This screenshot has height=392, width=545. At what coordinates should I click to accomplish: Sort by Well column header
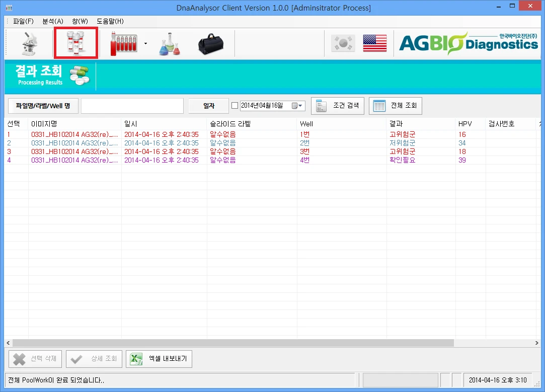tap(342, 124)
